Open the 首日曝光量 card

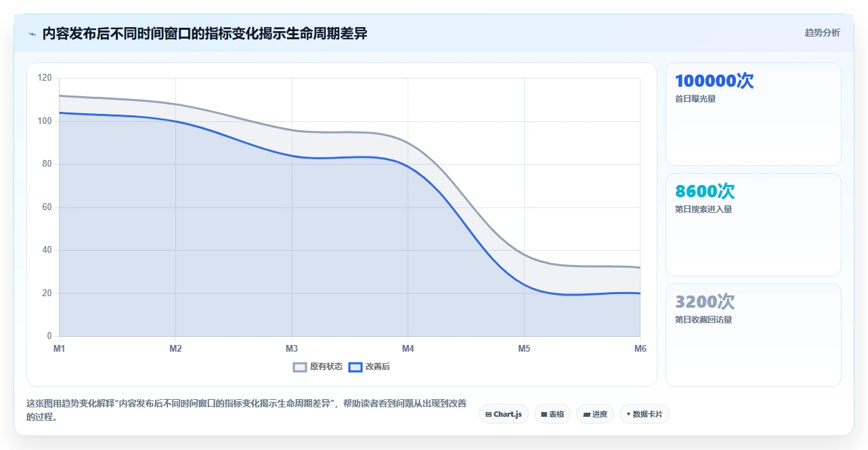pos(754,115)
